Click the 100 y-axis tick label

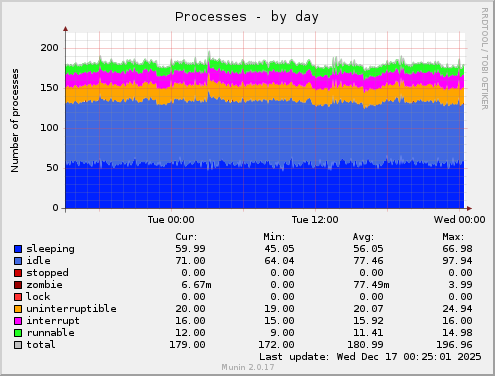click(49, 128)
